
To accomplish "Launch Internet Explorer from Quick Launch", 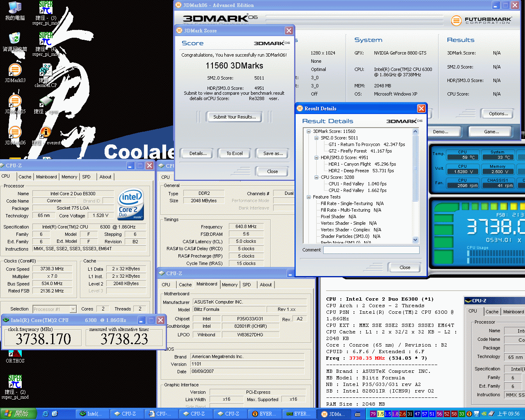I will (45, 414).
